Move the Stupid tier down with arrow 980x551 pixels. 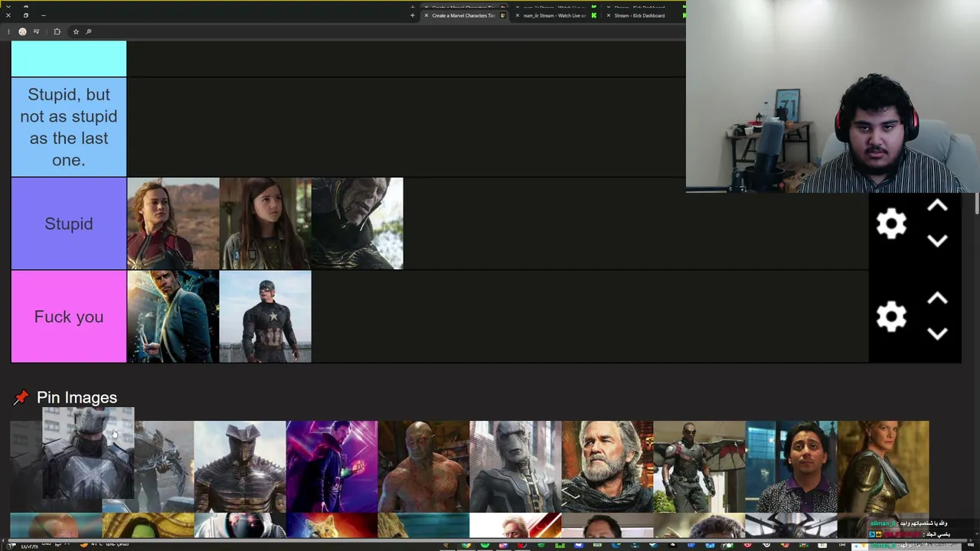937,240
